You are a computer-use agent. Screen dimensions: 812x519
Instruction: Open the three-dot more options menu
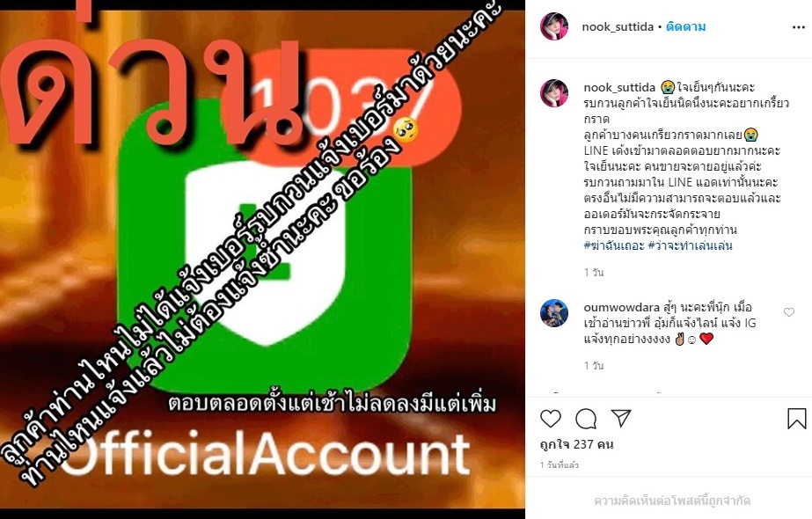click(799, 27)
